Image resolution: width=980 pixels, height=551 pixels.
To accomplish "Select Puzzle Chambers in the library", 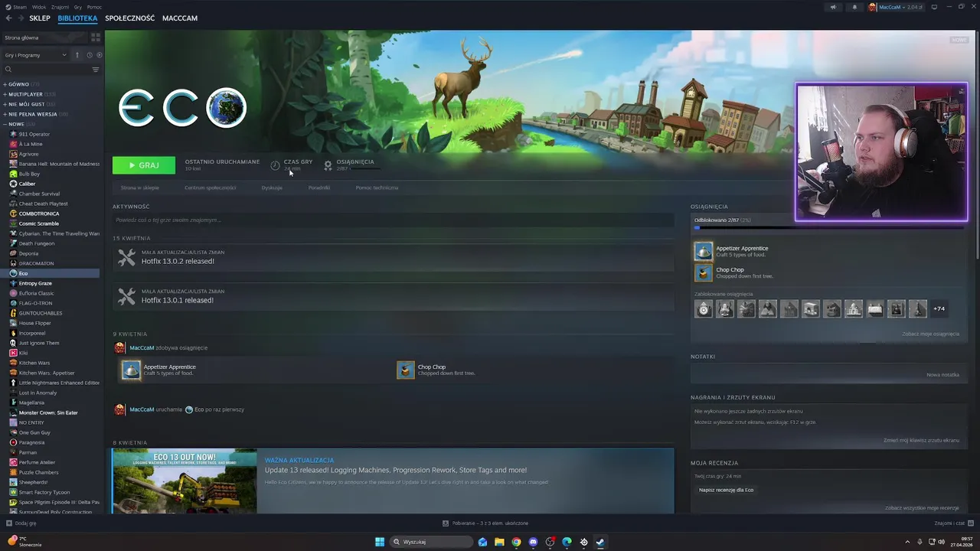I will (38, 472).
